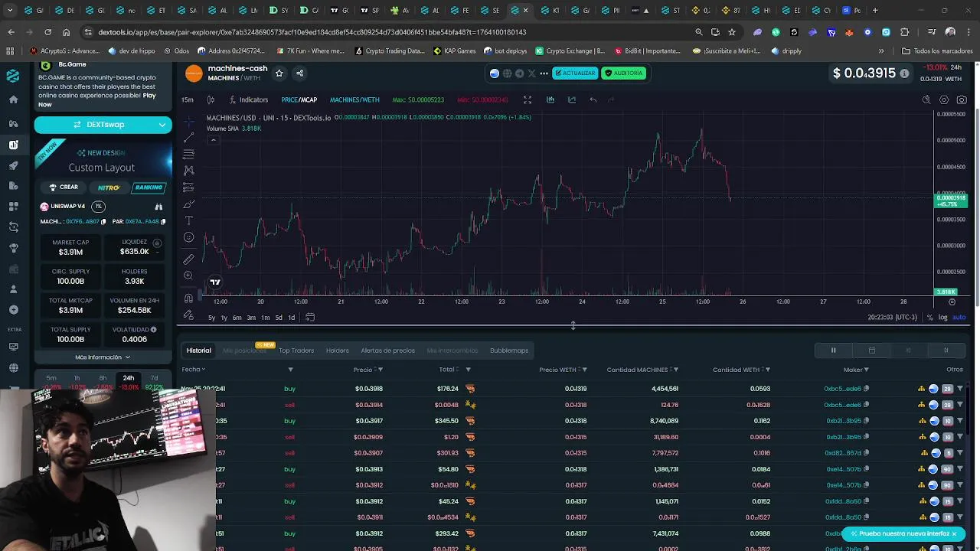Filter trades by Maker column

pos(867,370)
